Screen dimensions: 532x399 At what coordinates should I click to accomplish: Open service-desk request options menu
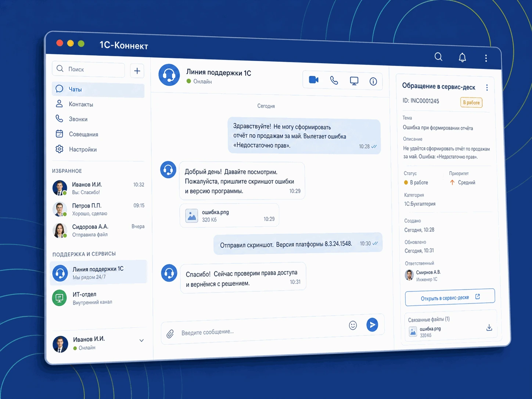click(x=487, y=87)
